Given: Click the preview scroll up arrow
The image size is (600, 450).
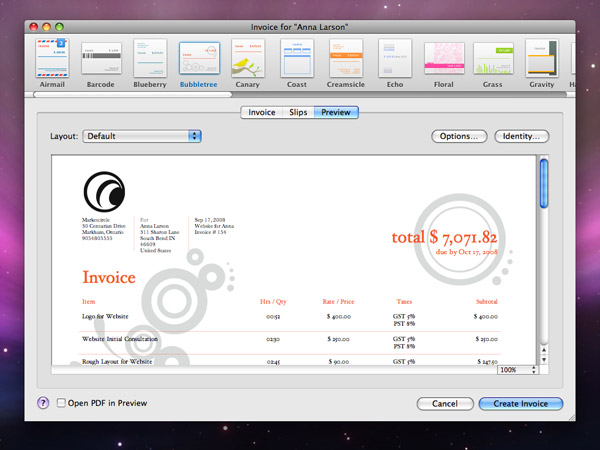Looking at the screenshot, I should tap(544, 350).
